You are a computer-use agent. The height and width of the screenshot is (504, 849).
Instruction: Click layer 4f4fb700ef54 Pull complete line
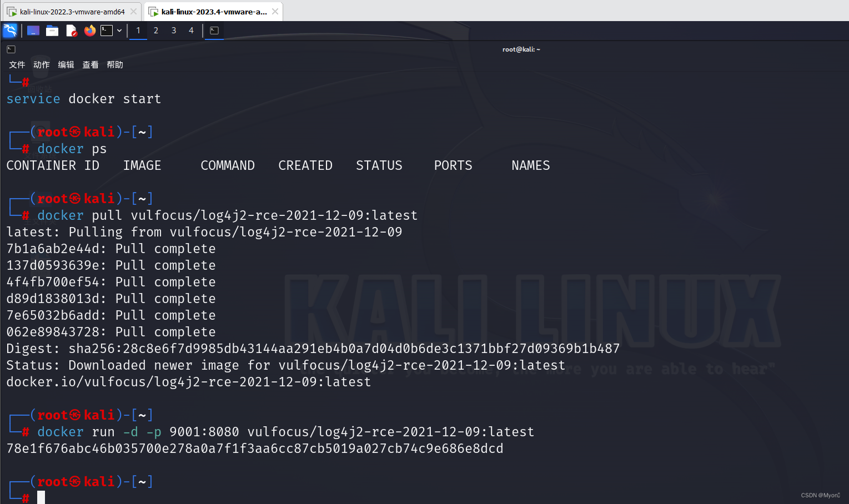[111, 282]
